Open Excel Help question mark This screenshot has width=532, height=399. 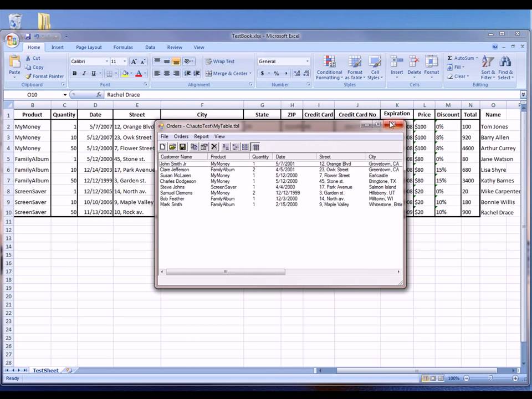pyautogui.click(x=495, y=47)
